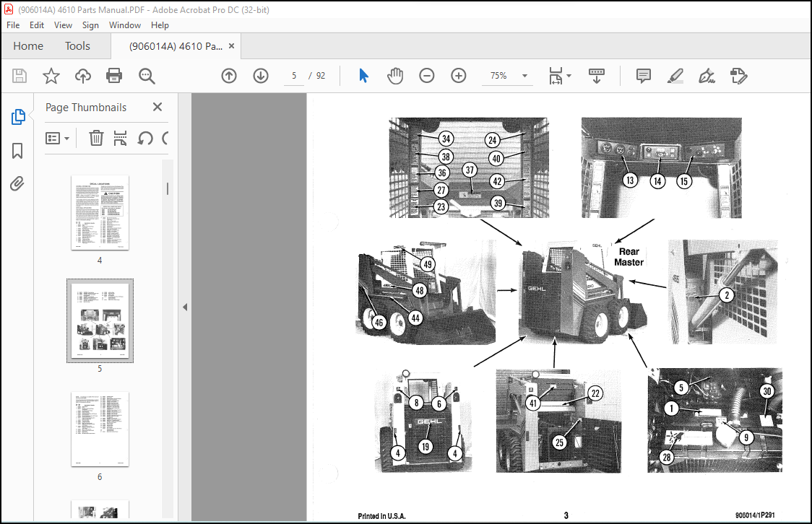Print the document with printer icon

pos(114,76)
